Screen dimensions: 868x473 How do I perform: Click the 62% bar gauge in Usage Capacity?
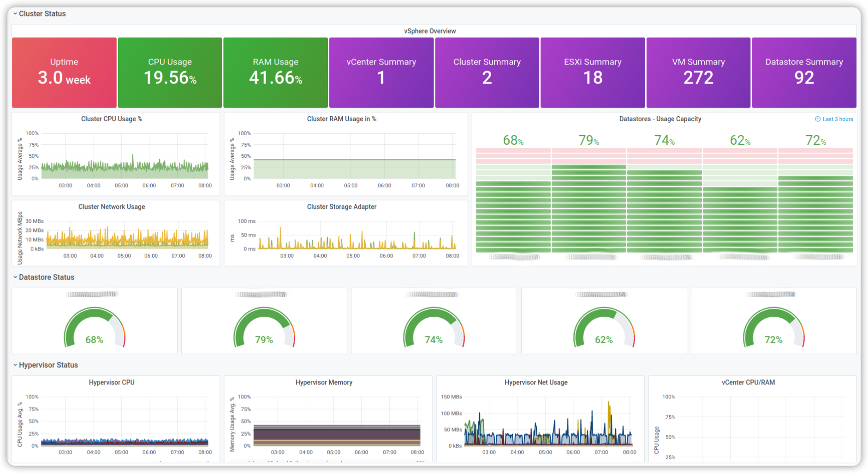[x=740, y=200]
